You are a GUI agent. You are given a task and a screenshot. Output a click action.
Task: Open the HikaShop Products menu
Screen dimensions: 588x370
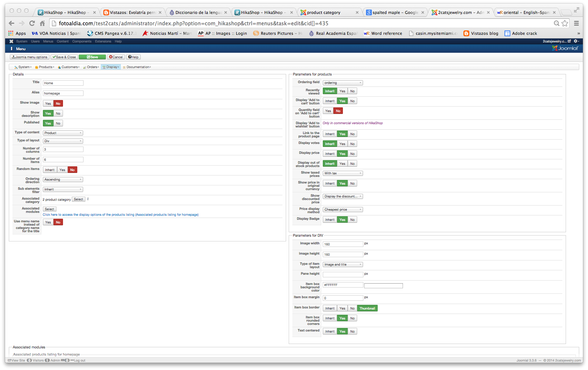(x=45, y=67)
